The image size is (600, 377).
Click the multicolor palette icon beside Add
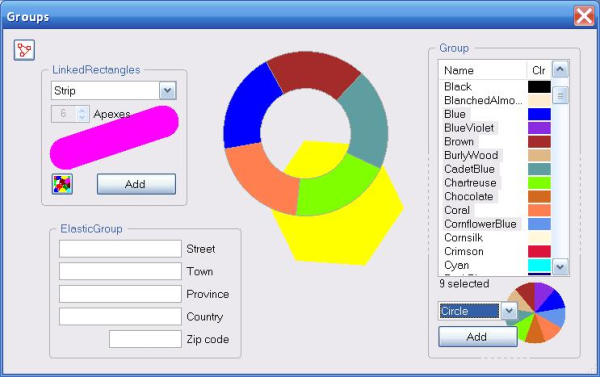coord(62,184)
